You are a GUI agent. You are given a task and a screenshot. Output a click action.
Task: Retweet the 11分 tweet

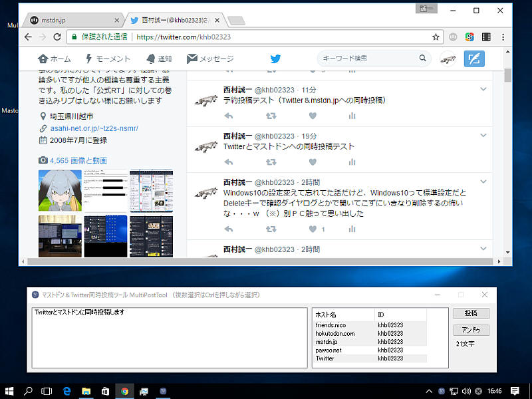271,116
